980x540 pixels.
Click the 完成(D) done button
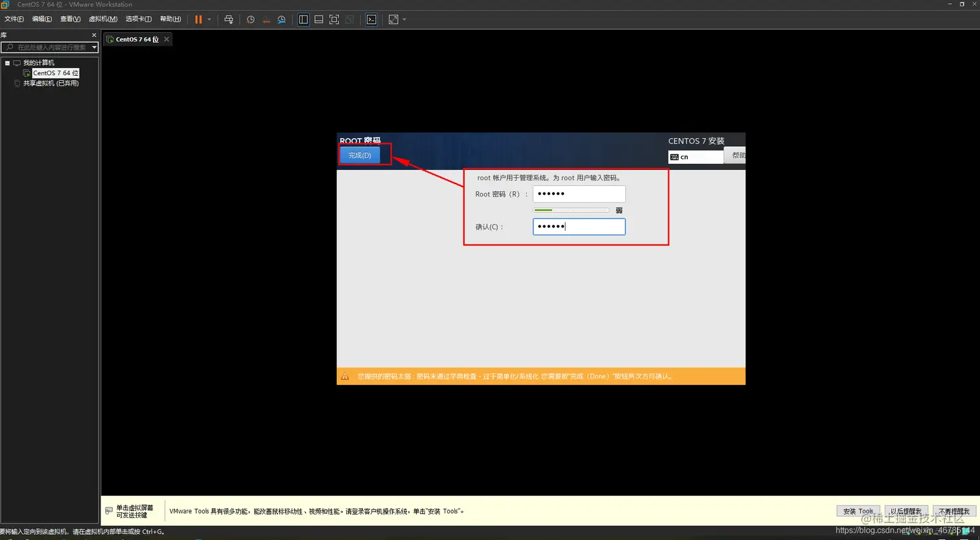tap(360, 155)
